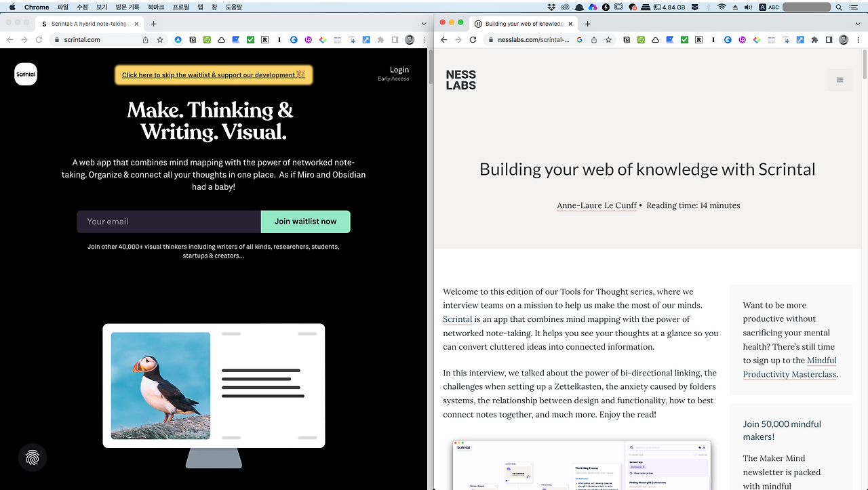Open the profile avatar in the Scrintal window
868x490 pixels.
410,40
